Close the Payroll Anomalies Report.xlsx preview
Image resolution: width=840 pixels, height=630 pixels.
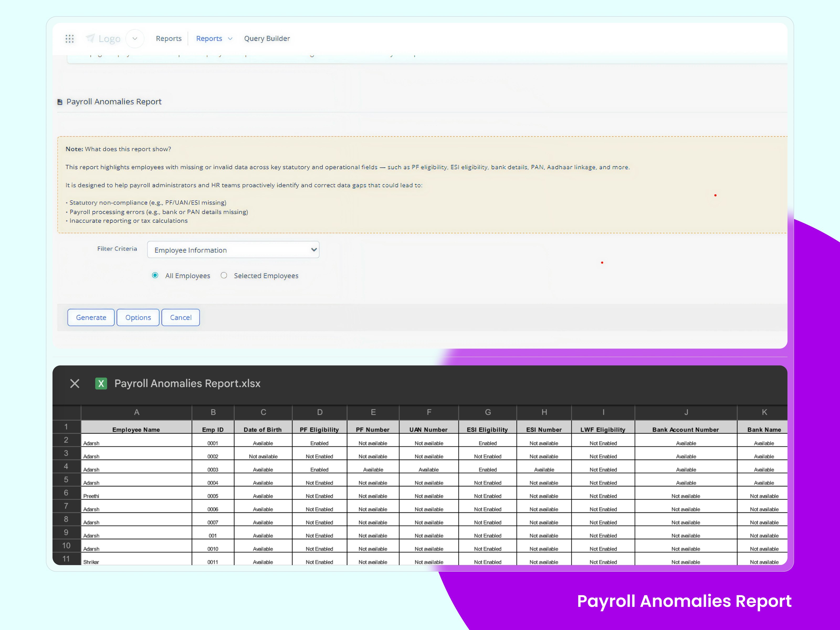[75, 384]
